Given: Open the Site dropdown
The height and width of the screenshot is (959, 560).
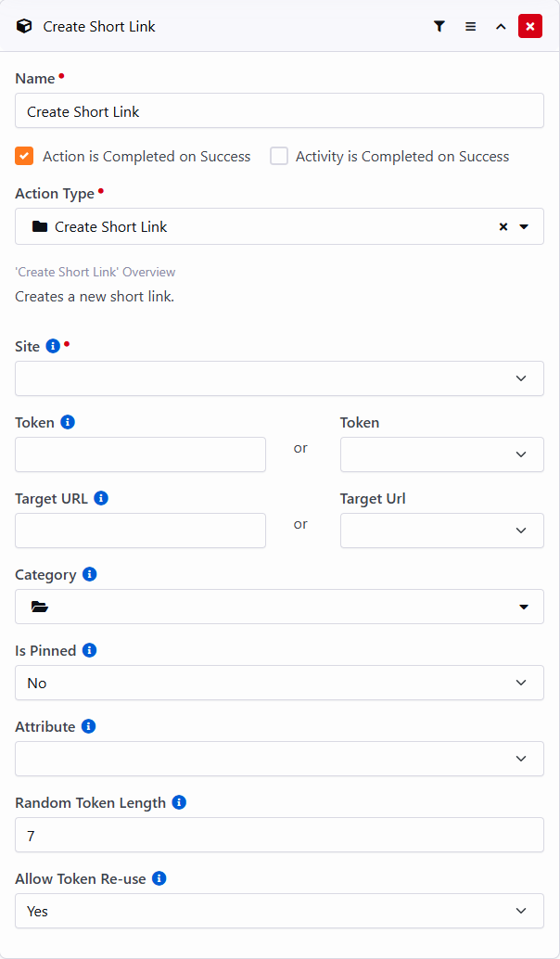Looking at the screenshot, I should point(279,378).
